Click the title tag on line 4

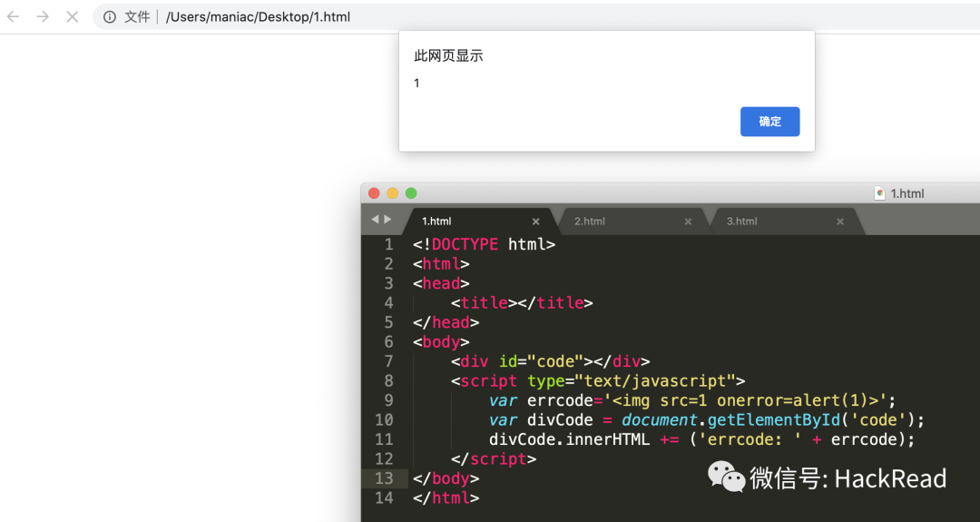pos(485,302)
